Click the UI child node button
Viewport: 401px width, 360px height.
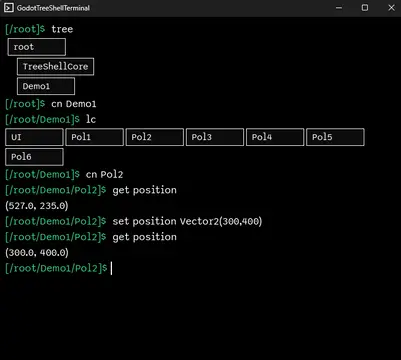34,137
